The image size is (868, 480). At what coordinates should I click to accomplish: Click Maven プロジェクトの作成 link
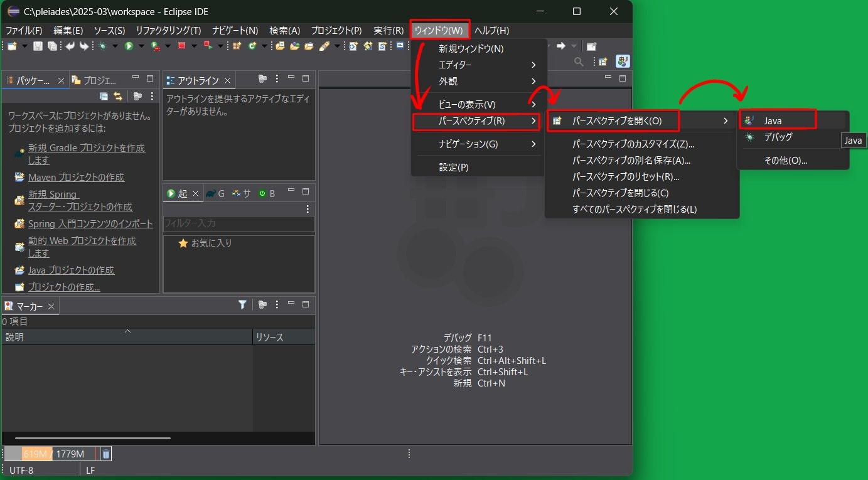[x=76, y=178]
